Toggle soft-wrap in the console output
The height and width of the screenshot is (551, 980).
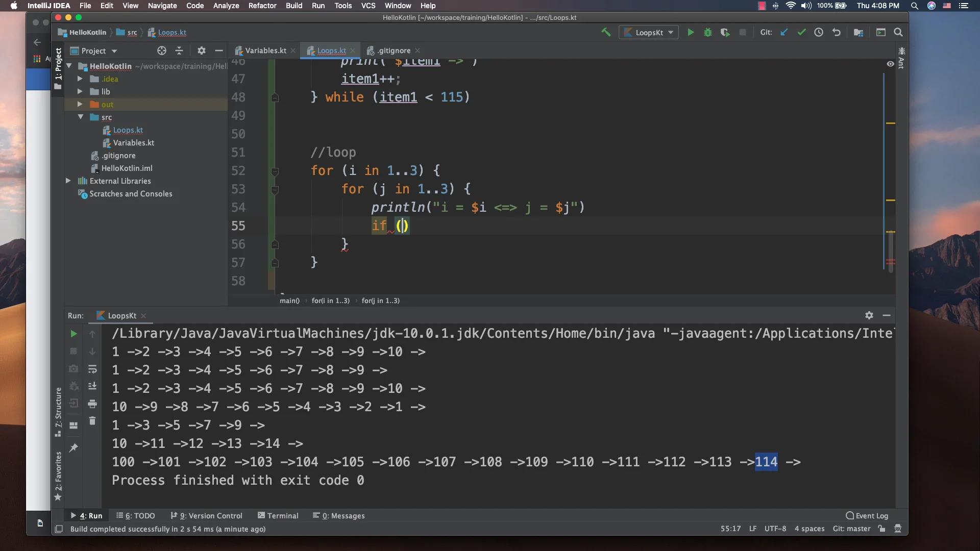click(92, 369)
